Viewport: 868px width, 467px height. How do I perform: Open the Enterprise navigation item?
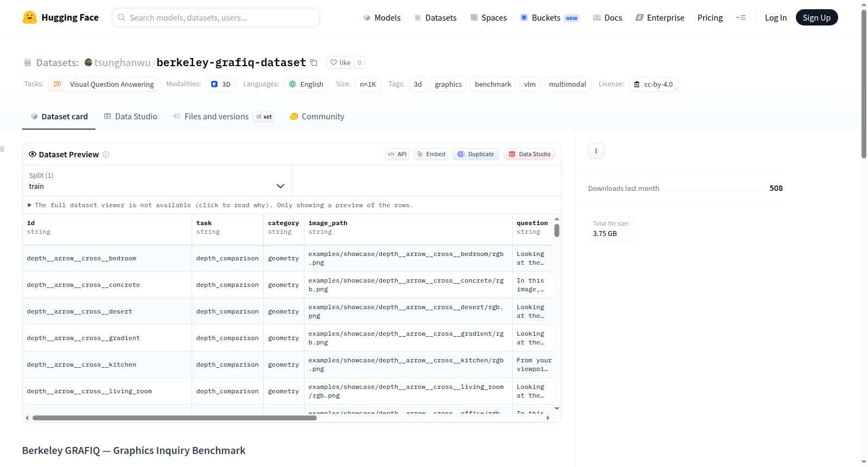660,17
